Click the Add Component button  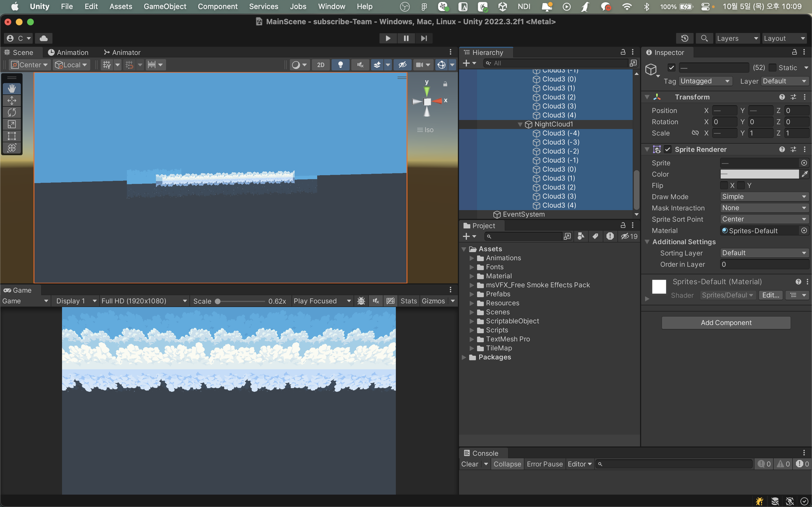pos(726,323)
